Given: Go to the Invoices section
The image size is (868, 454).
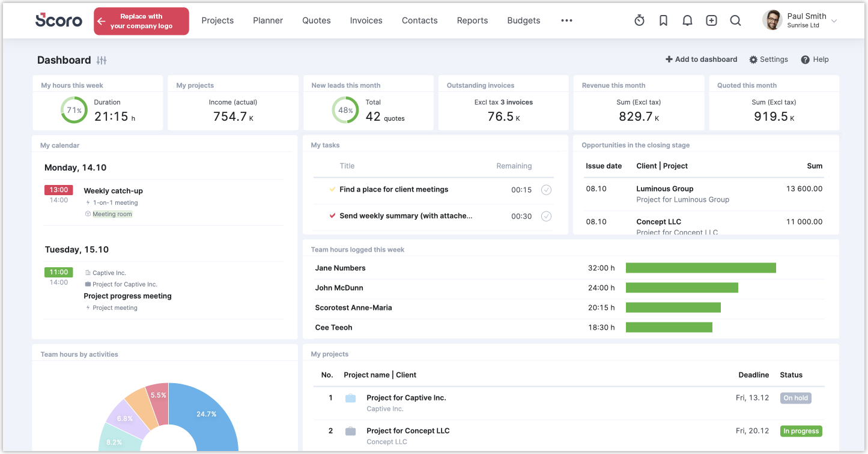Looking at the screenshot, I should tap(366, 20).
